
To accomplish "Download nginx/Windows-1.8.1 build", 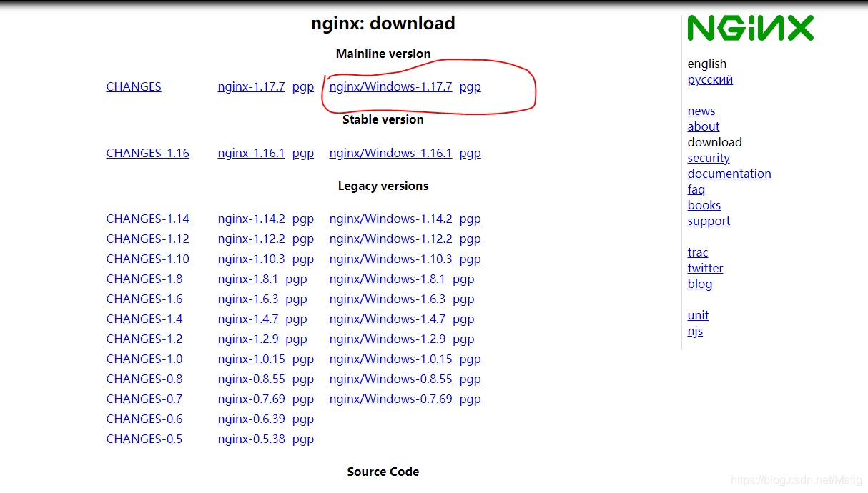I will [387, 279].
